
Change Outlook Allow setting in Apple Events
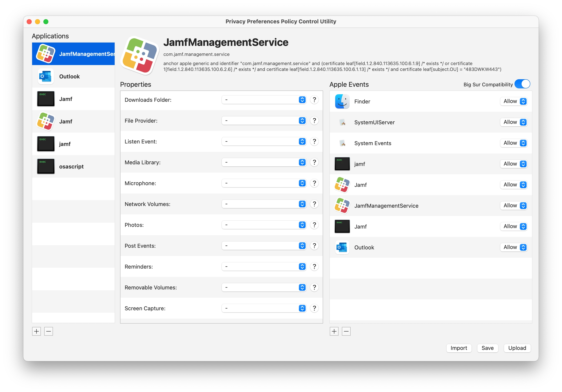[x=514, y=247]
